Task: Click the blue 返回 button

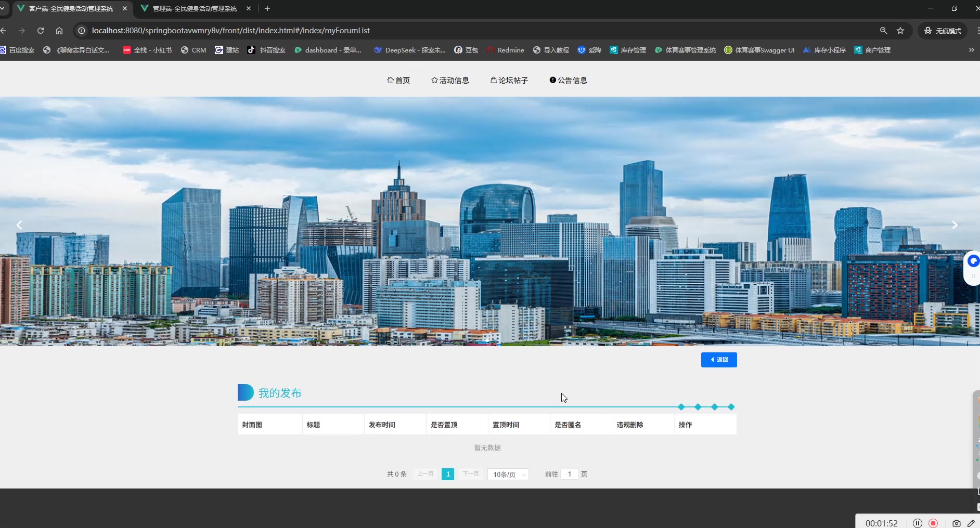Action: [719, 360]
